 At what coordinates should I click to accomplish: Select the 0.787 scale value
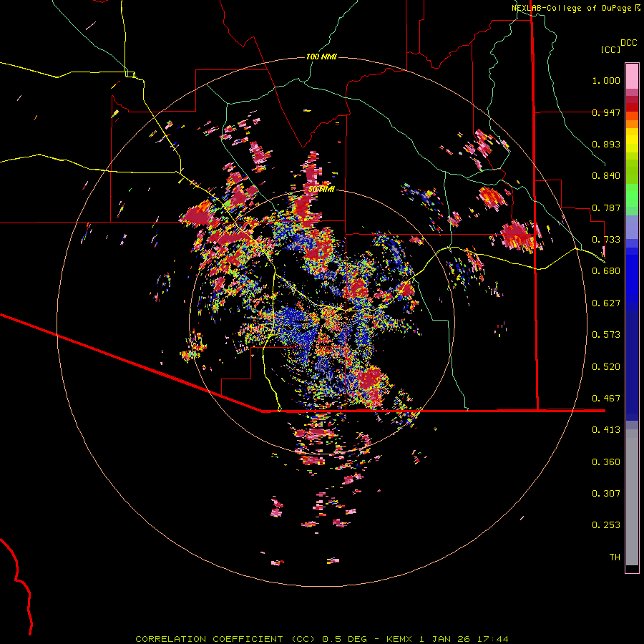click(606, 208)
